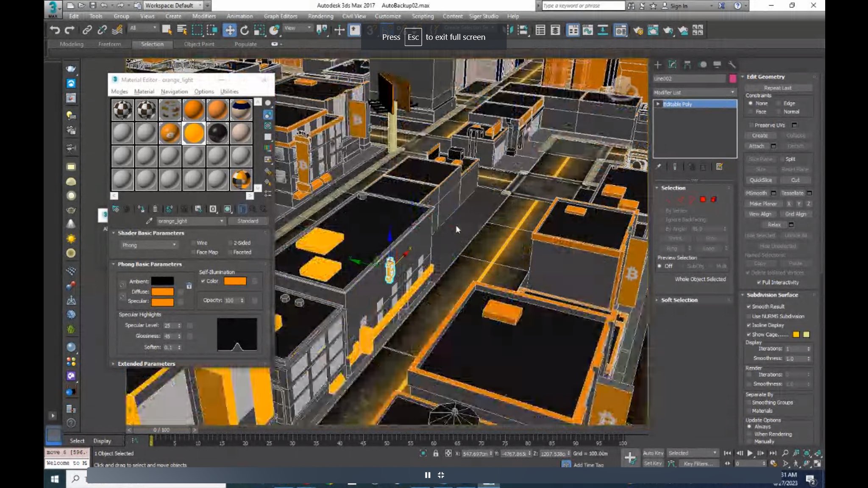Activate the Select and Rotate tool
Screen dimensions: 868x488
coord(245,30)
